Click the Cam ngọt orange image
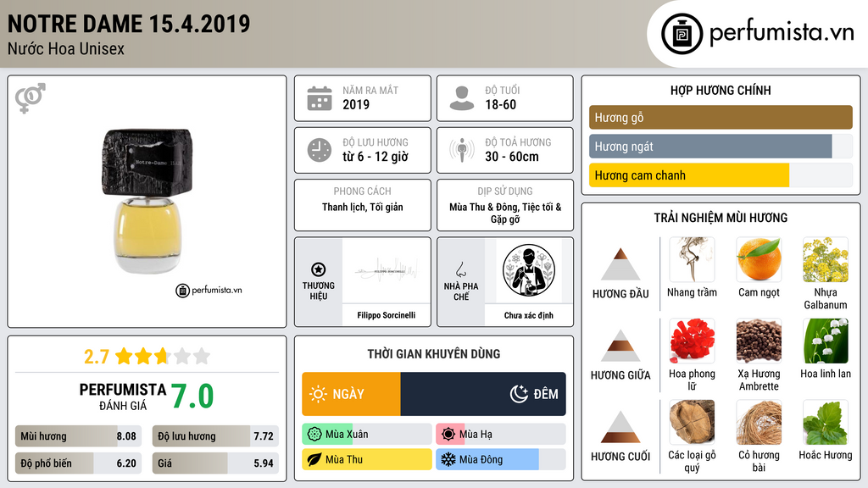Screen dimensions: 868x488 pyautogui.click(x=759, y=259)
